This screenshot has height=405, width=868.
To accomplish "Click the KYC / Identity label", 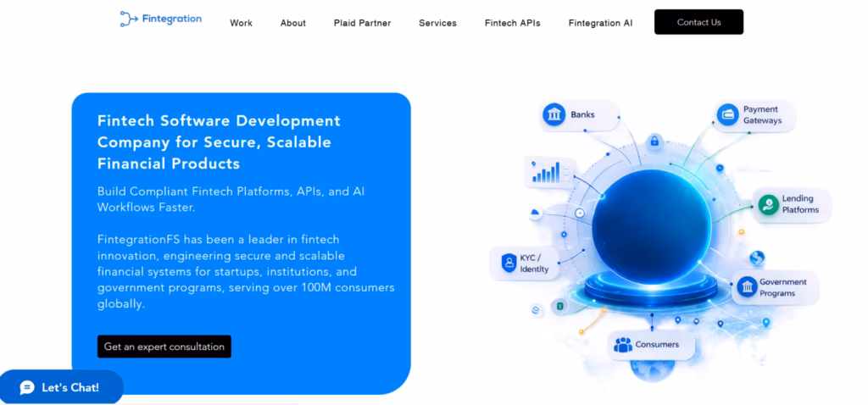I will [534, 264].
